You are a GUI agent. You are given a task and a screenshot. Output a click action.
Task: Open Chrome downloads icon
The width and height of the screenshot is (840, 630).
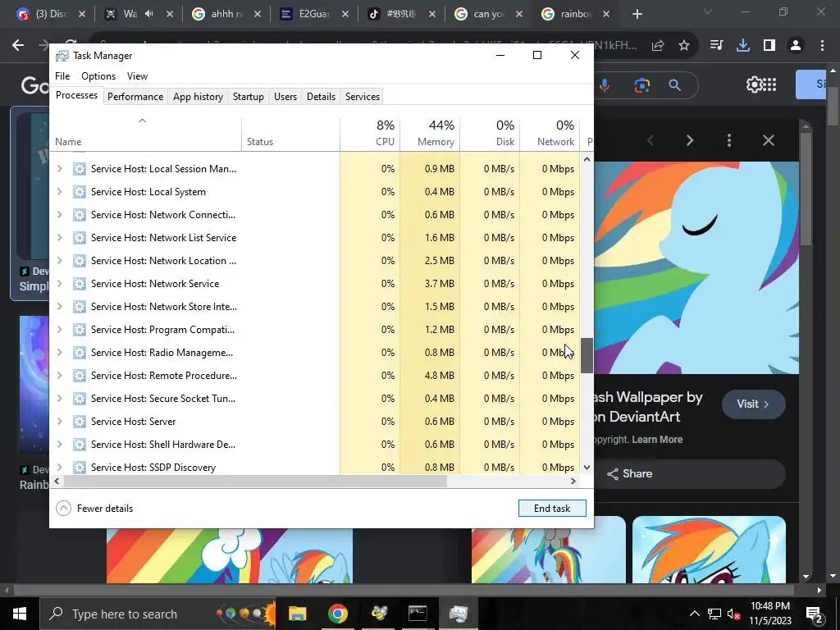coord(742,46)
